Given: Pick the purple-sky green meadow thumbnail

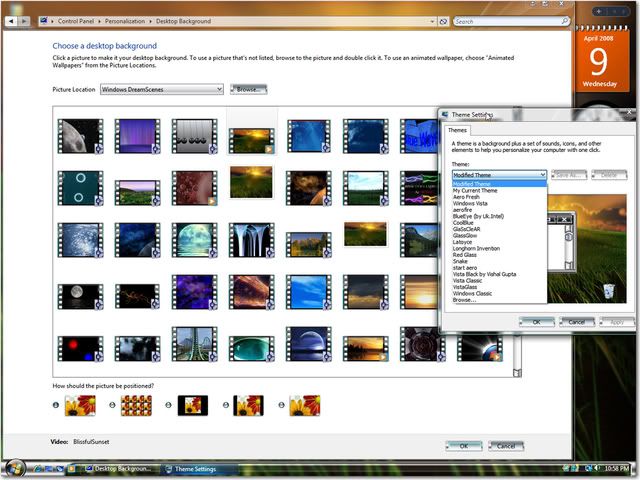Looking at the screenshot, I should (x=138, y=193).
